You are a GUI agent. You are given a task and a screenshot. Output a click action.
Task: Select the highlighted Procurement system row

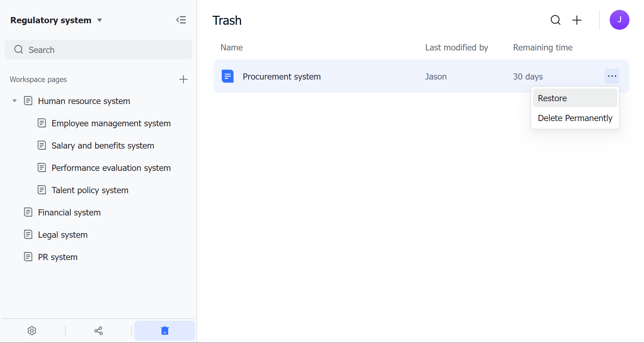[371, 76]
